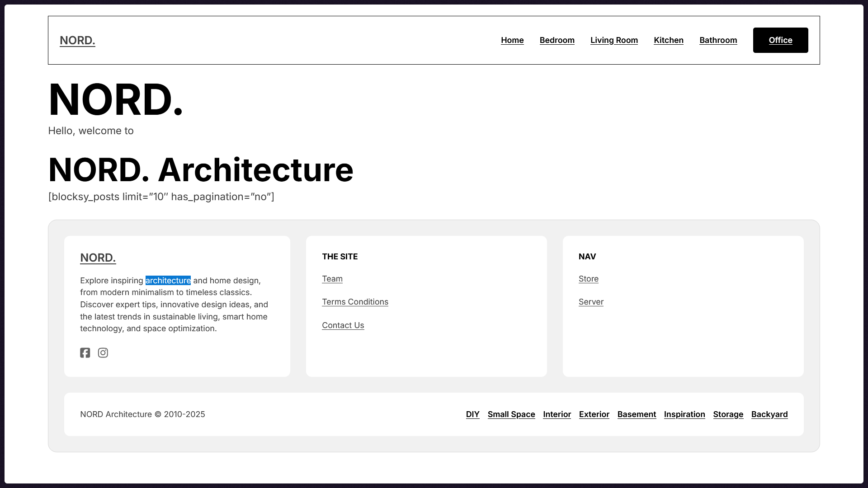Open the Instagram social icon
868x488 pixels.
[x=103, y=353]
